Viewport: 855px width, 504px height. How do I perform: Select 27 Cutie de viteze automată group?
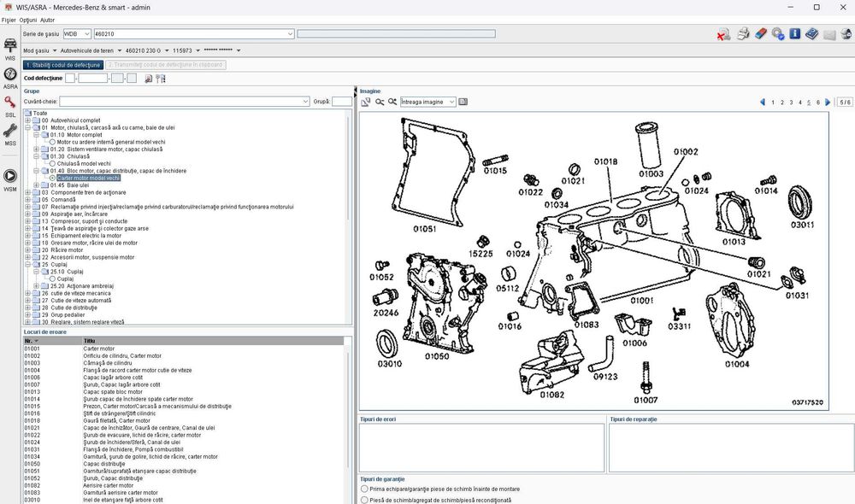click(76, 300)
